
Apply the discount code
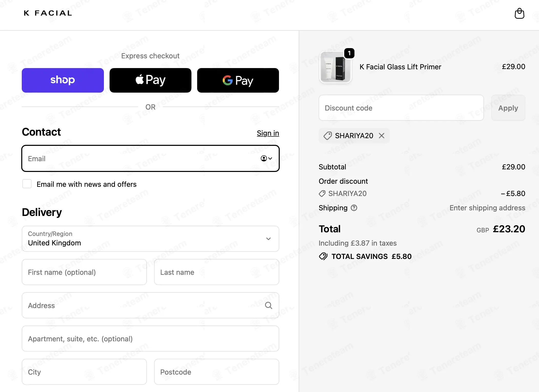click(x=508, y=108)
